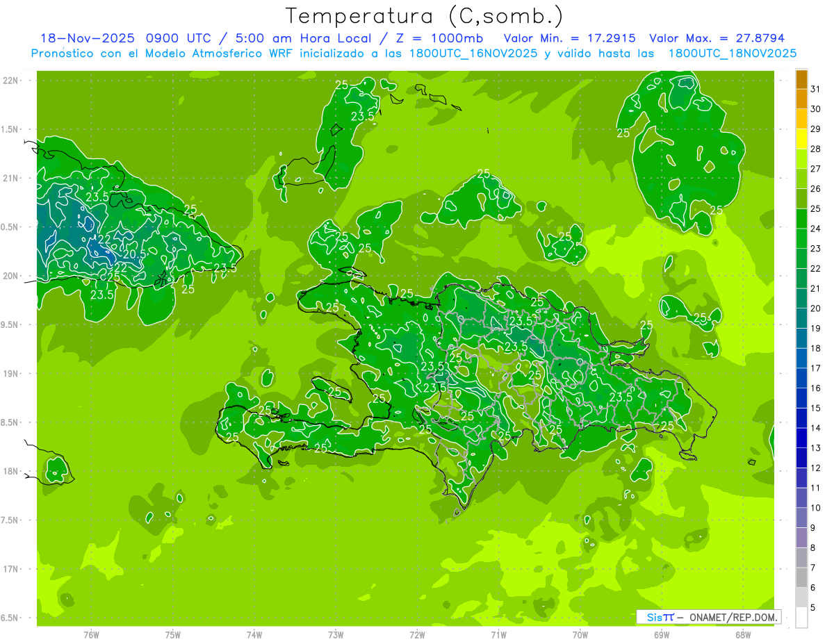This screenshot has width=834, height=644.
Task: Click the '11' label on the color scale
Action: click(x=816, y=488)
